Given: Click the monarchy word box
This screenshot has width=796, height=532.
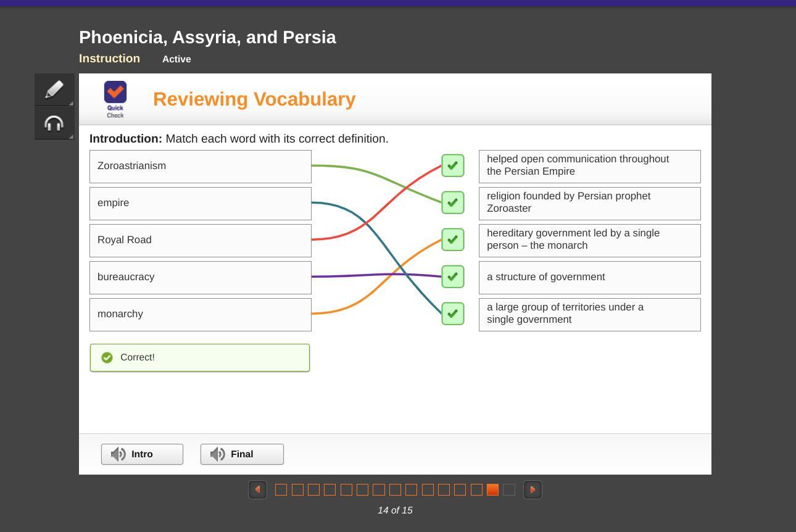Looking at the screenshot, I should pos(201,314).
